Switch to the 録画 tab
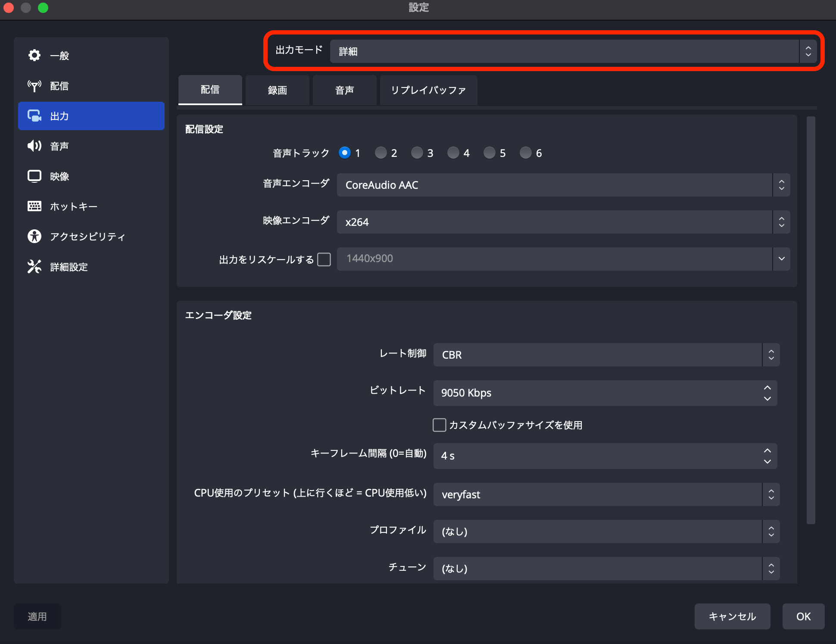Viewport: 836px width, 644px height. [277, 90]
